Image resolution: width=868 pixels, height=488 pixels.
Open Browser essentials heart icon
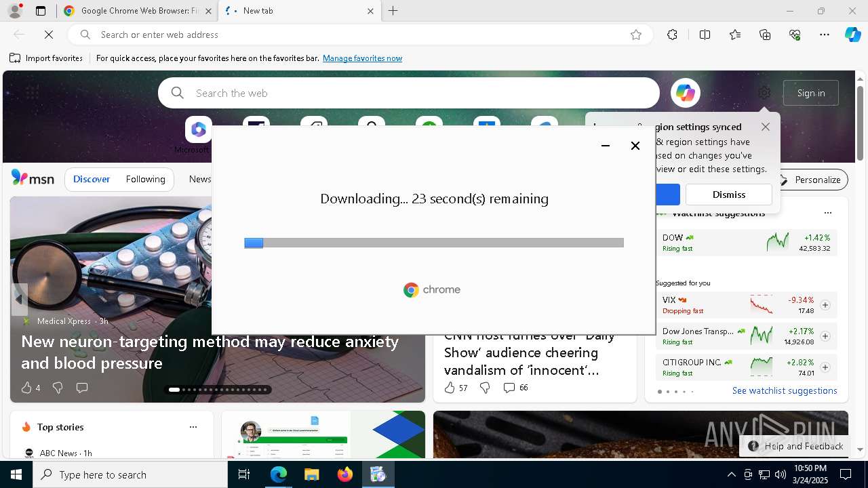pos(795,35)
